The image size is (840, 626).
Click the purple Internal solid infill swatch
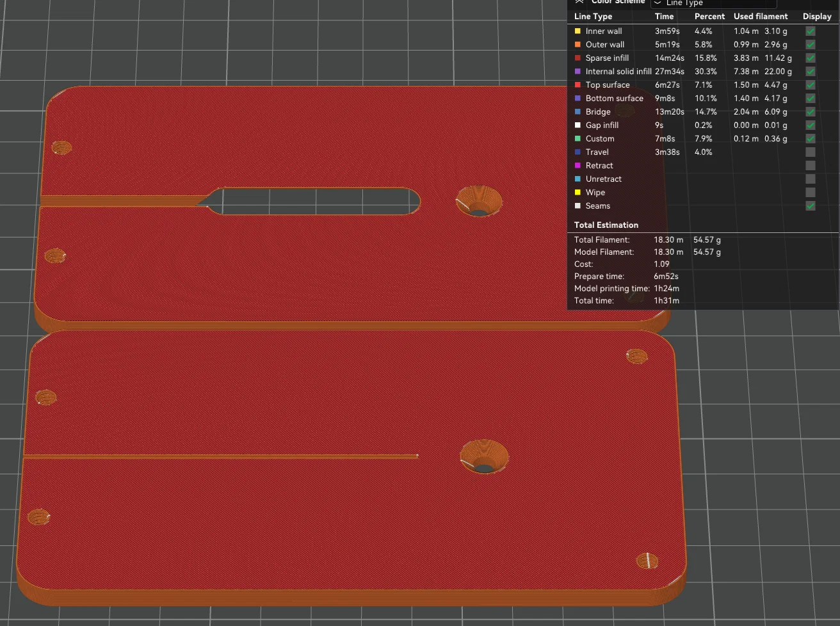click(x=577, y=71)
